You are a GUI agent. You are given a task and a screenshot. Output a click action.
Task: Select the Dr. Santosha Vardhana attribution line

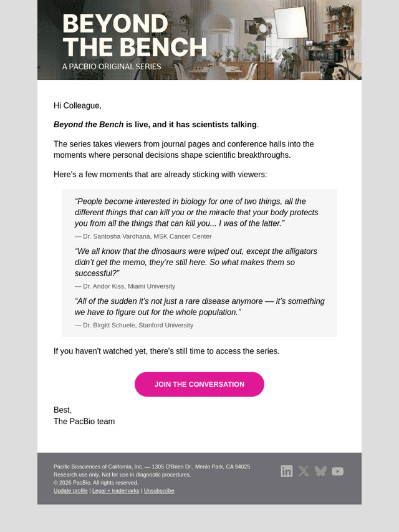(x=143, y=236)
